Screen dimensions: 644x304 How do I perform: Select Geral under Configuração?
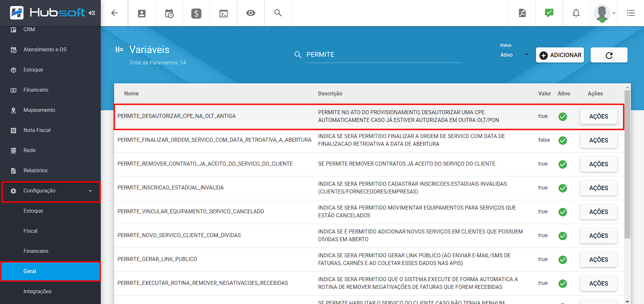pos(50,271)
